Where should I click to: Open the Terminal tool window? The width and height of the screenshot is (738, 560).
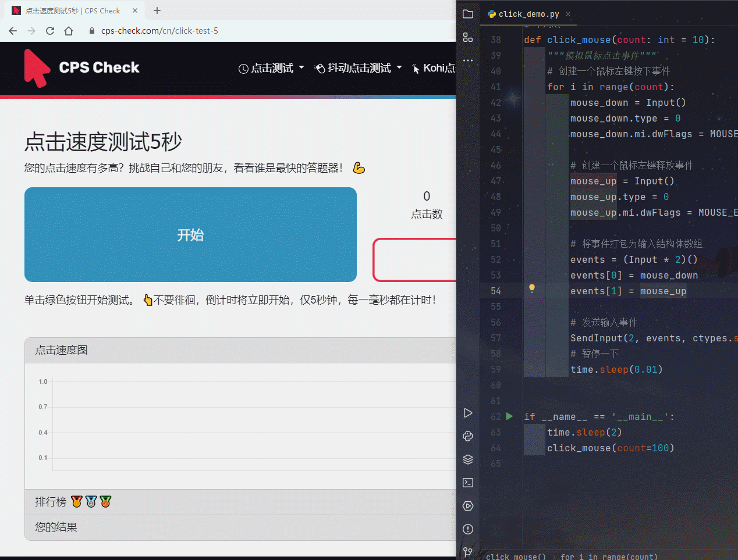[x=468, y=483]
